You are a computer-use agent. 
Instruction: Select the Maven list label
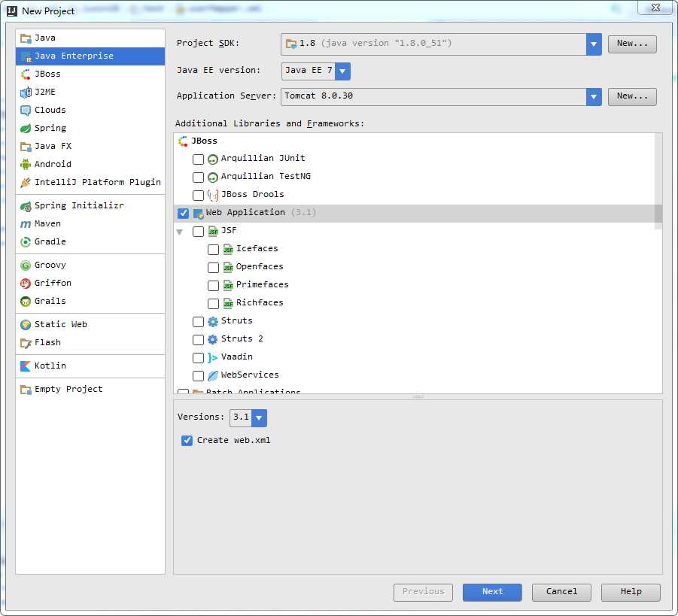tap(47, 223)
